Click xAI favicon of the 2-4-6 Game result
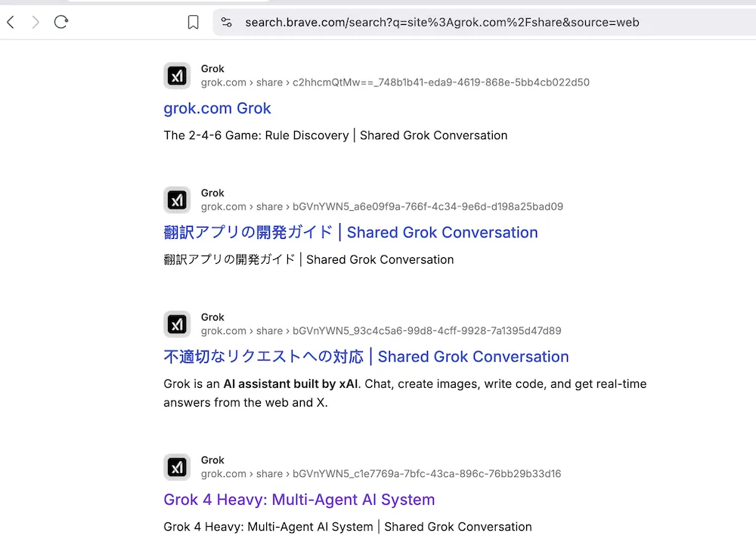 (177, 76)
